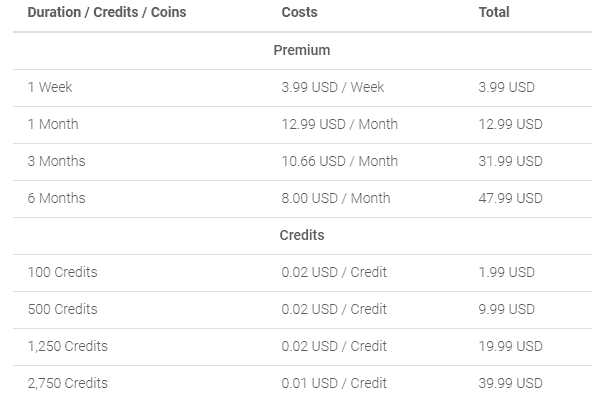
Task: Click the 8.00 USD / Month cost
Action: tap(336, 198)
